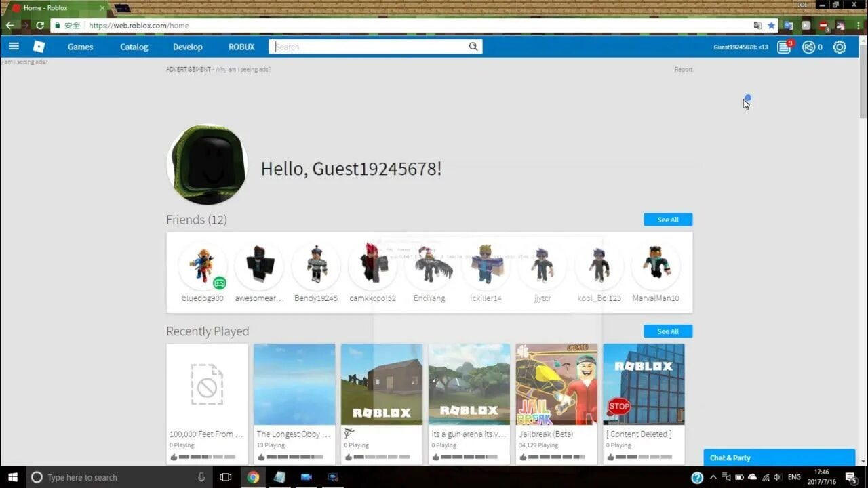Image resolution: width=868 pixels, height=488 pixels.
Task: Click the Guest19245678 profile avatar
Action: [207, 165]
